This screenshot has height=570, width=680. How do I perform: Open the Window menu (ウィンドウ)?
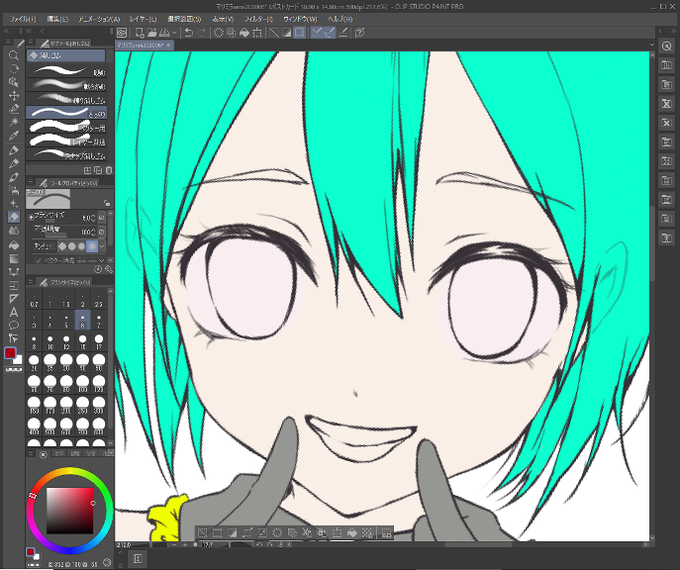tap(300, 19)
